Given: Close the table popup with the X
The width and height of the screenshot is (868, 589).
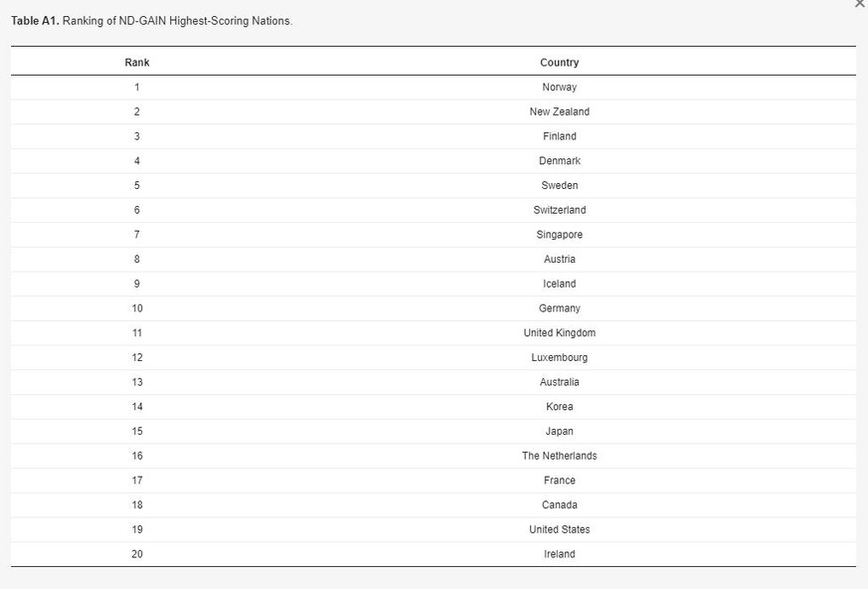Looking at the screenshot, I should (x=860, y=4).
